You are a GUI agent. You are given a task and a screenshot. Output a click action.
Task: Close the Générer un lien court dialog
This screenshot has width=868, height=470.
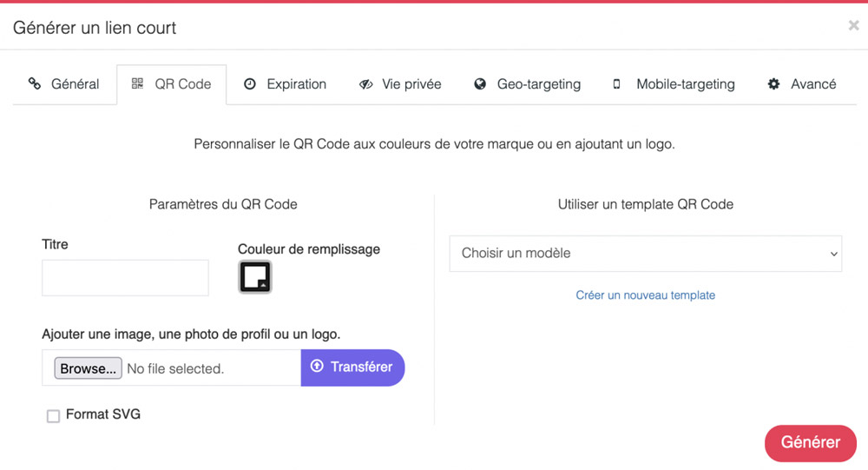(x=853, y=25)
